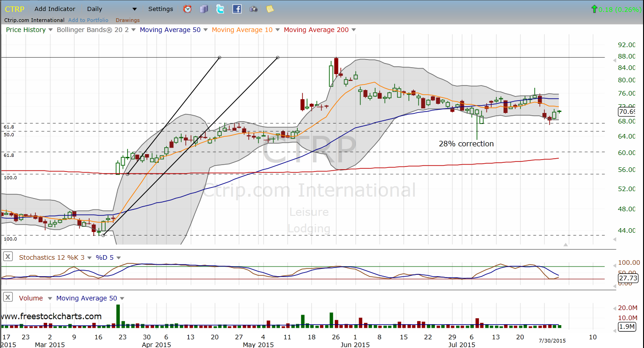Open the blue Moving Average 50 price dropdown
Image resolution: width=644 pixels, height=348 pixels.
[205, 30]
